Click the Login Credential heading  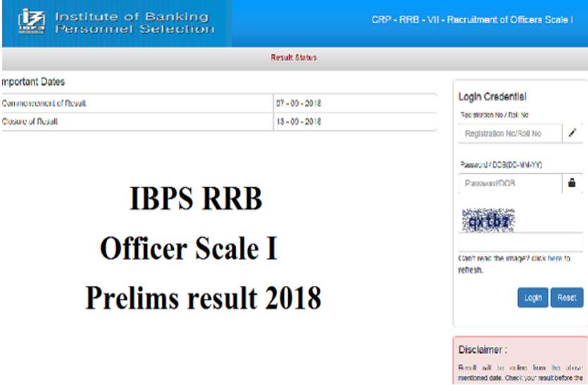click(x=492, y=96)
